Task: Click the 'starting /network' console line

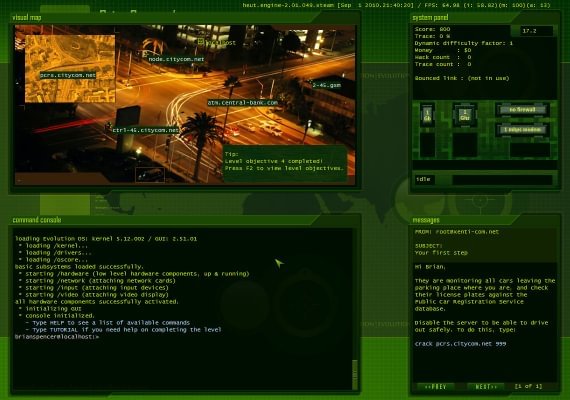Action: pos(97,281)
